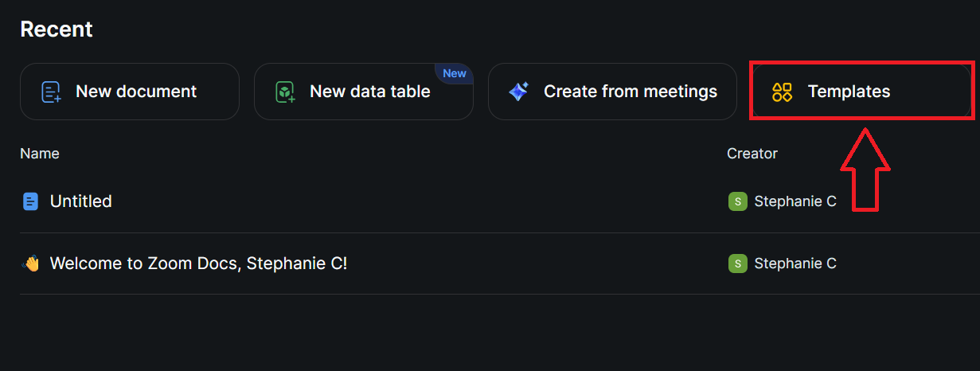The width and height of the screenshot is (980, 371).
Task: Click the green data table icon
Action: coord(285,92)
